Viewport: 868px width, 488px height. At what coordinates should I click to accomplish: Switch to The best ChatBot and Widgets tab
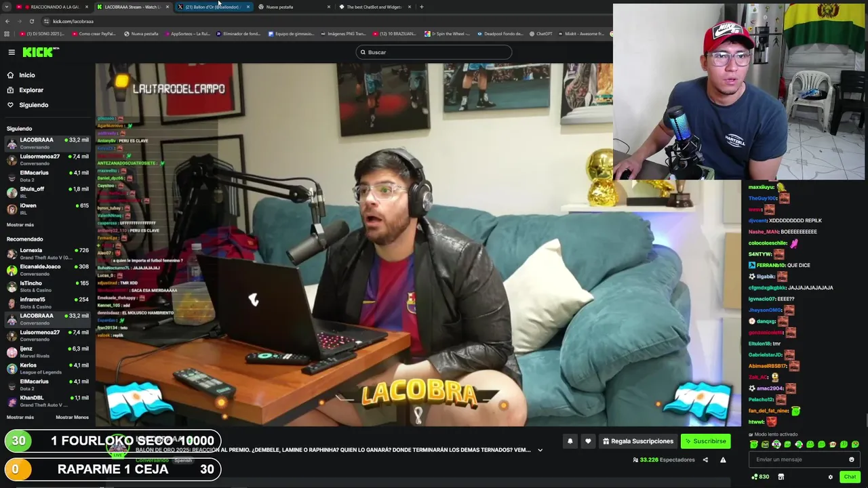pyautogui.click(x=374, y=7)
